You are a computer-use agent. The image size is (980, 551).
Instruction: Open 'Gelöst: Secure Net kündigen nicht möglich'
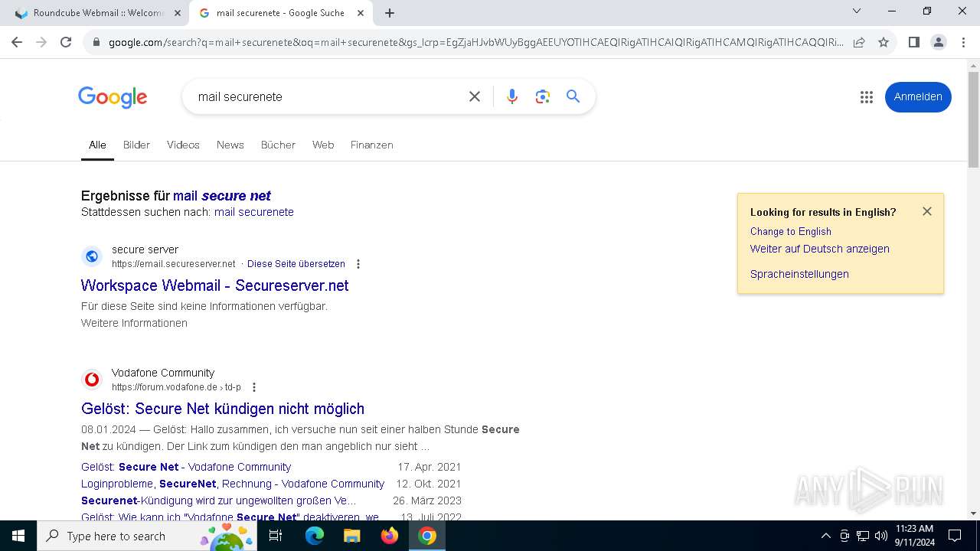(223, 409)
